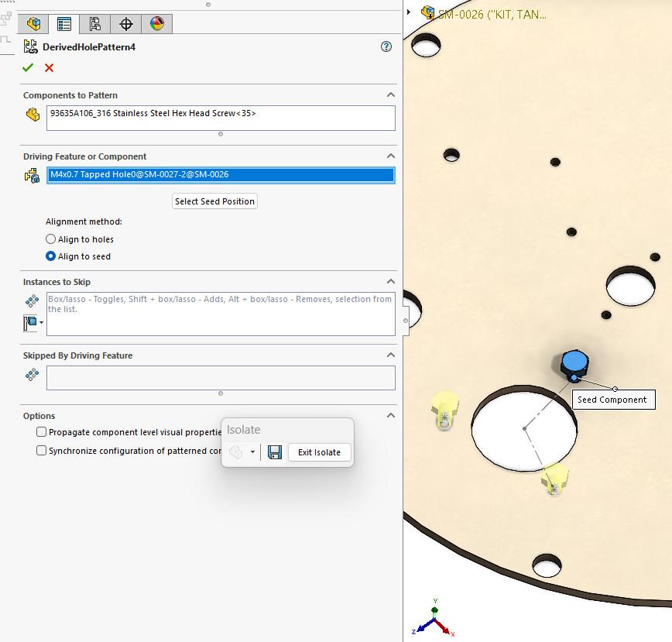Select the Align to holes option
Screen dimensions: 672x642
pyautogui.click(x=51, y=239)
